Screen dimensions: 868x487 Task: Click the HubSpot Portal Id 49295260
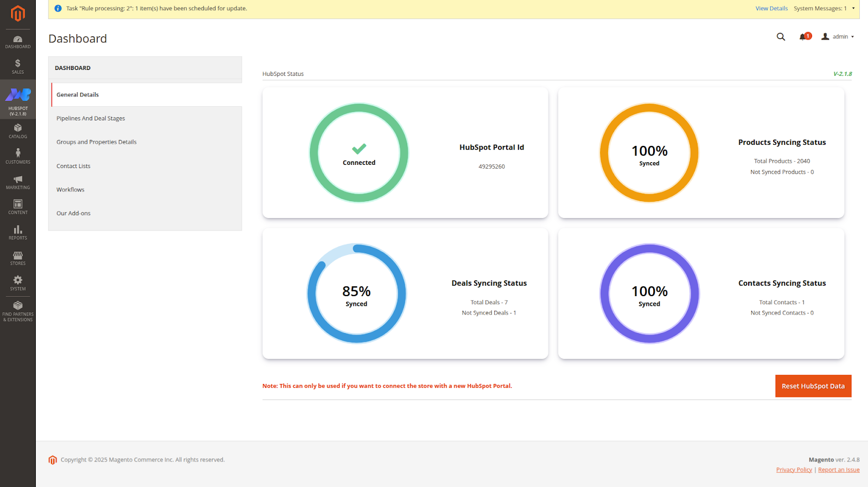tap(492, 166)
